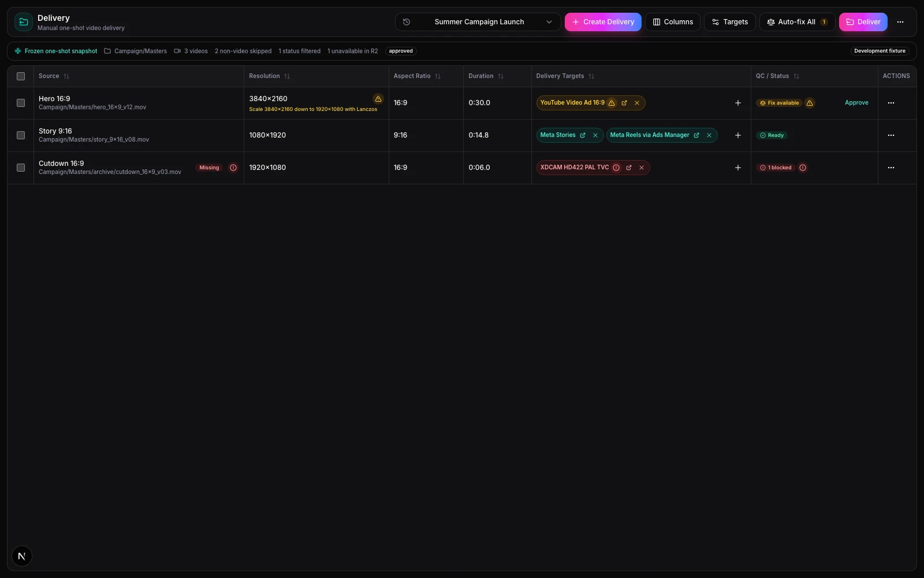This screenshot has width=924, height=578.
Task: Sort by Resolution column
Action: pyautogui.click(x=269, y=76)
